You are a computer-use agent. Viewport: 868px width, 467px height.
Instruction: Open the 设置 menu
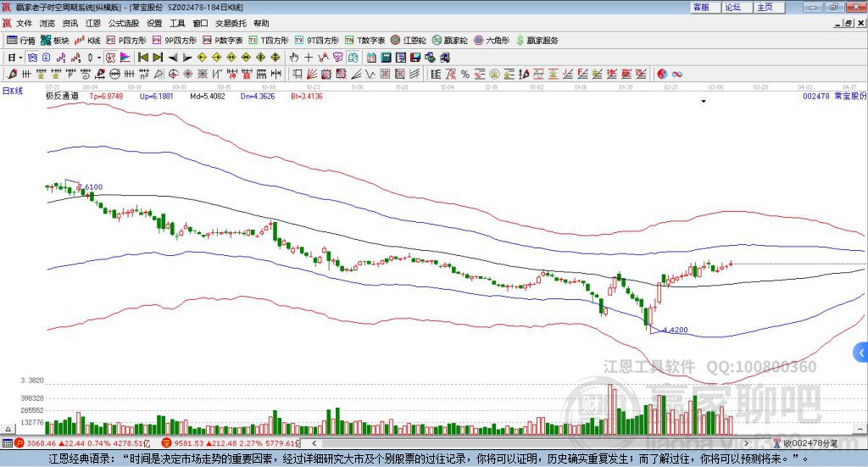(154, 23)
